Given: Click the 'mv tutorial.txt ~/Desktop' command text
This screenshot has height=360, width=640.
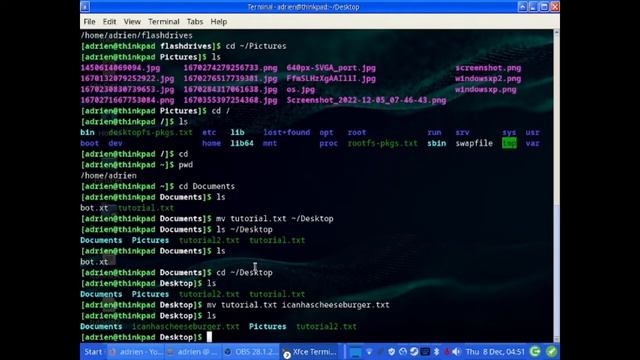Looking at the screenshot, I should coord(275,218).
